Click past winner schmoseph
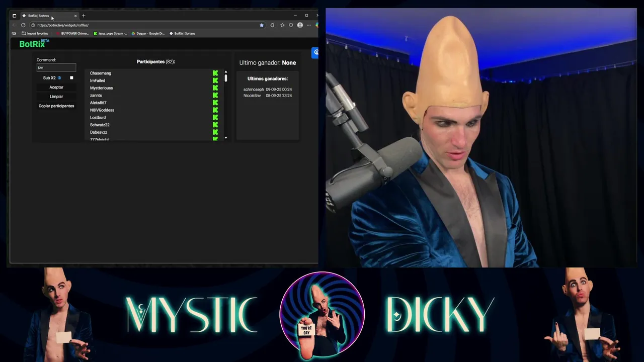This screenshot has height=362, width=644. click(254, 89)
